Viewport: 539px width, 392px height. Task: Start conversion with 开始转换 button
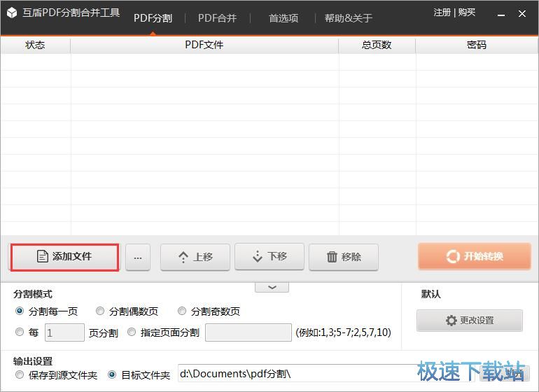click(474, 256)
